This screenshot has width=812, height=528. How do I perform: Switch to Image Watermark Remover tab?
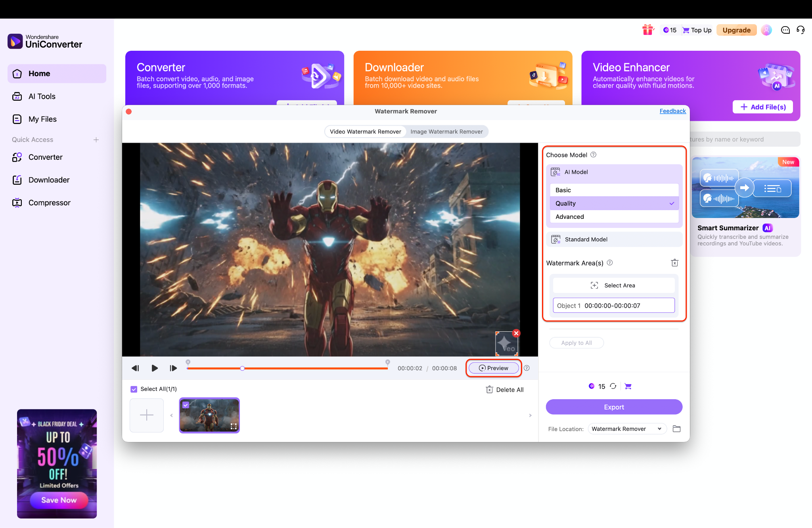tap(446, 132)
